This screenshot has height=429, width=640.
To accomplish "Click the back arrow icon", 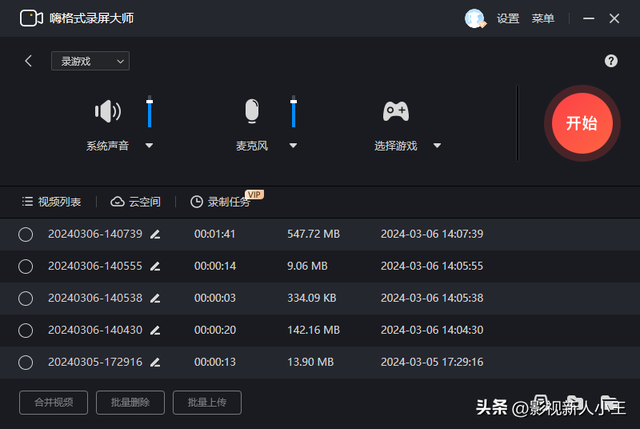I will coord(29,61).
